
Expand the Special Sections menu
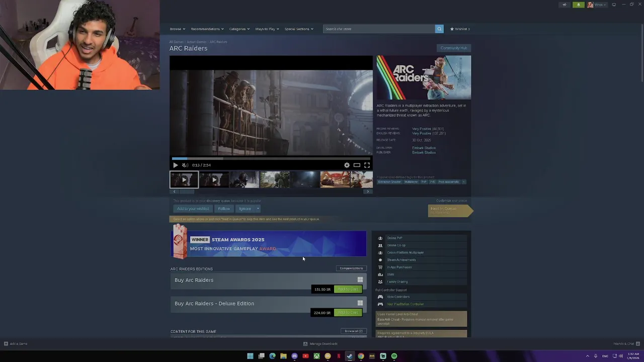(x=299, y=29)
